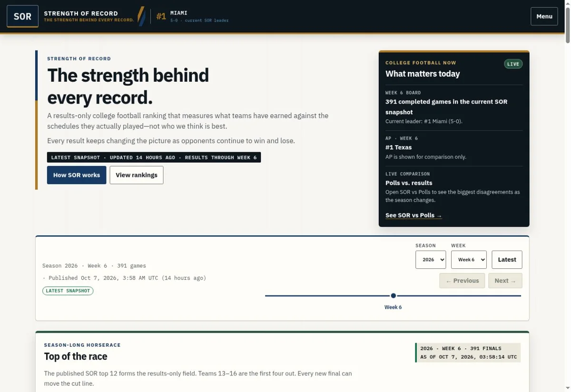571x392 pixels.
Task: Click the gold and blue slash emblem
Action: [141, 16]
